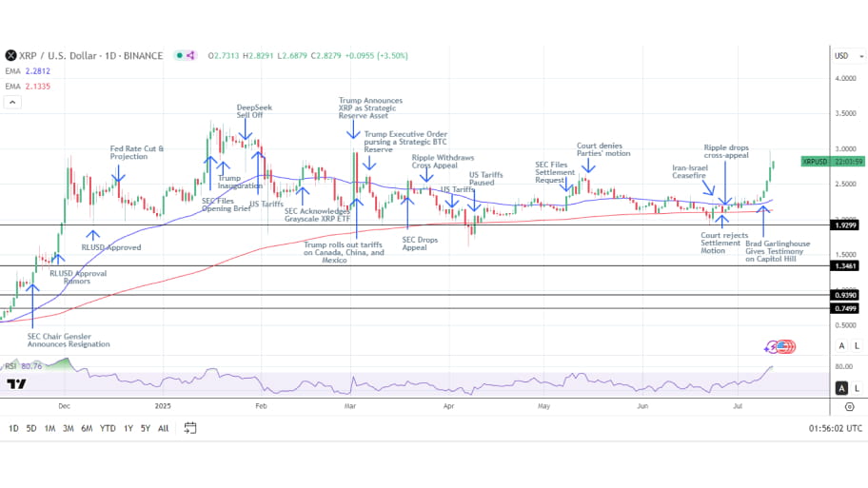Viewport: 868px width, 488px height.
Task: Select the 0.7499 horizontal line price label
Action: (x=845, y=309)
